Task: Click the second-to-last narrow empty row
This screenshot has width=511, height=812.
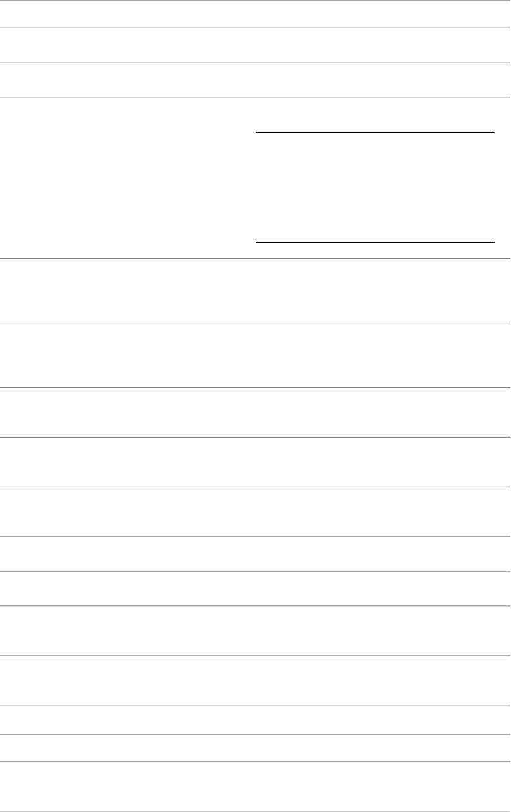Action: click(255, 748)
